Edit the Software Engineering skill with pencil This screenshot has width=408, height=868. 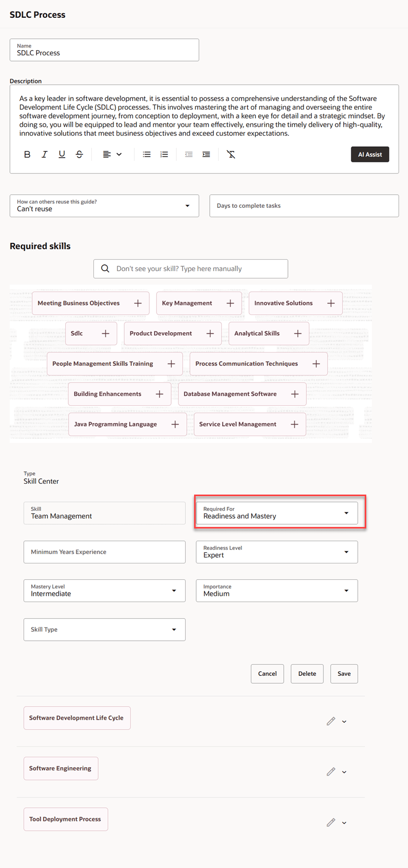331,771
